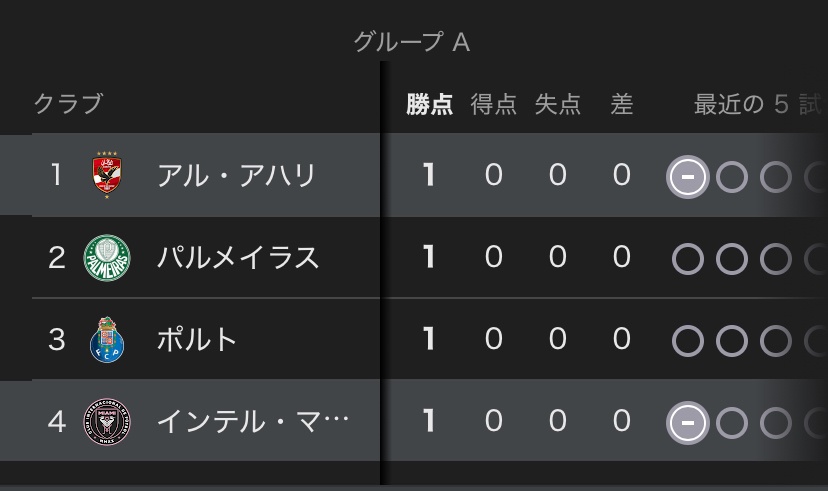Open アル・アハリ team name link
This screenshot has width=828, height=491.
[x=236, y=176]
